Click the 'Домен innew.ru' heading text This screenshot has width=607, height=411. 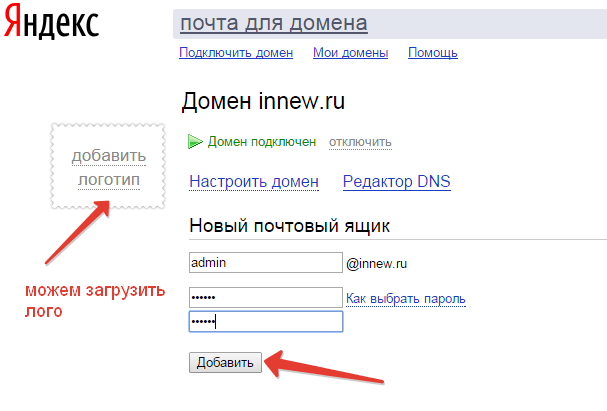(263, 101)
